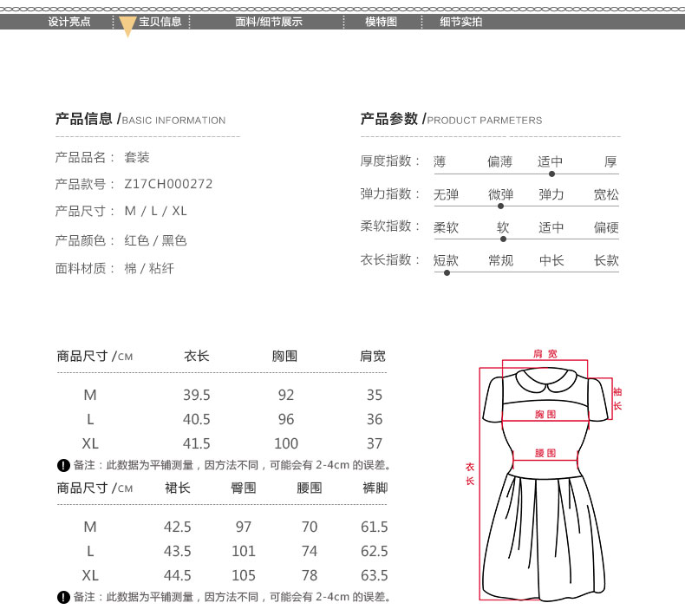Click the 产品参数 section heading
The image size is (685, 616).
(388, 119)
